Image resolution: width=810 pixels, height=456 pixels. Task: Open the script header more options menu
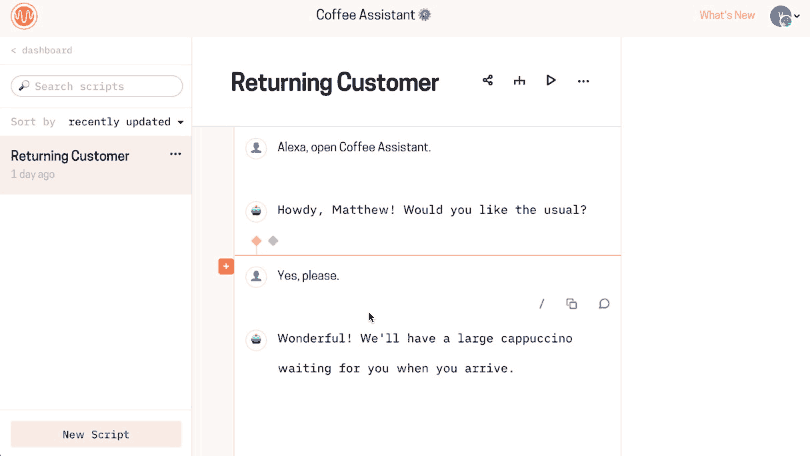pyautogui.click(x=583, y=81)
